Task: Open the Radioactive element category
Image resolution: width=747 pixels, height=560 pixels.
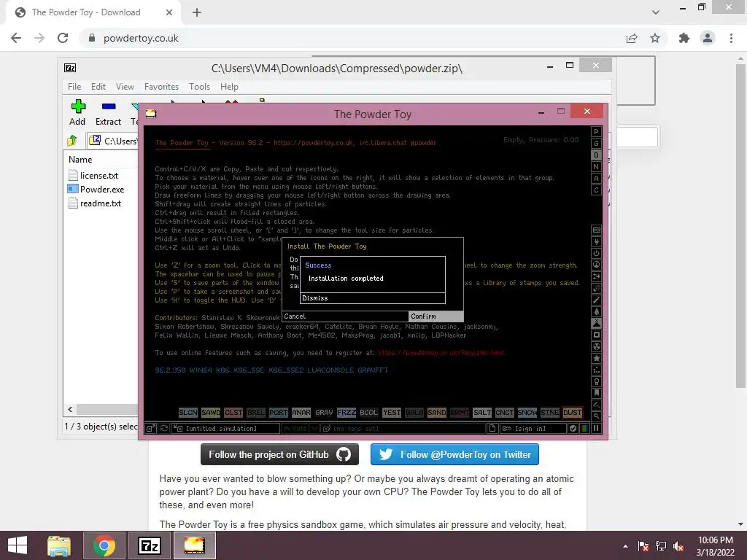Action: coord(596,346)
